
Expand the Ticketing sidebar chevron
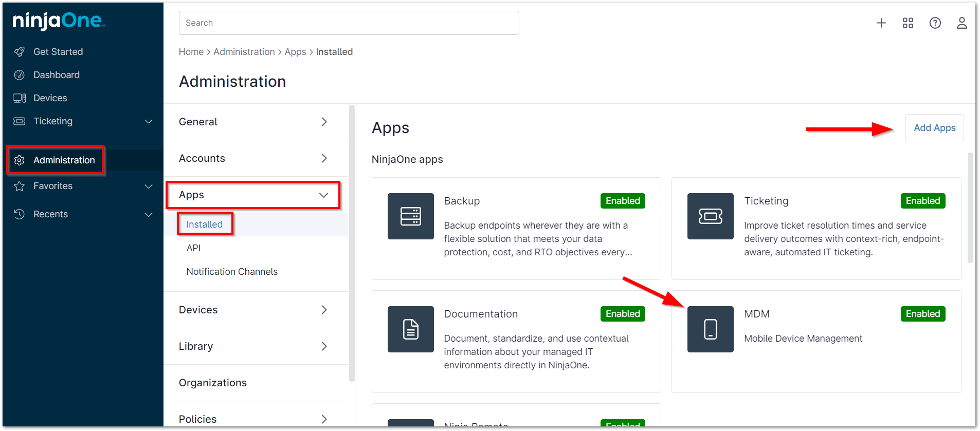[x=149, y=122]
